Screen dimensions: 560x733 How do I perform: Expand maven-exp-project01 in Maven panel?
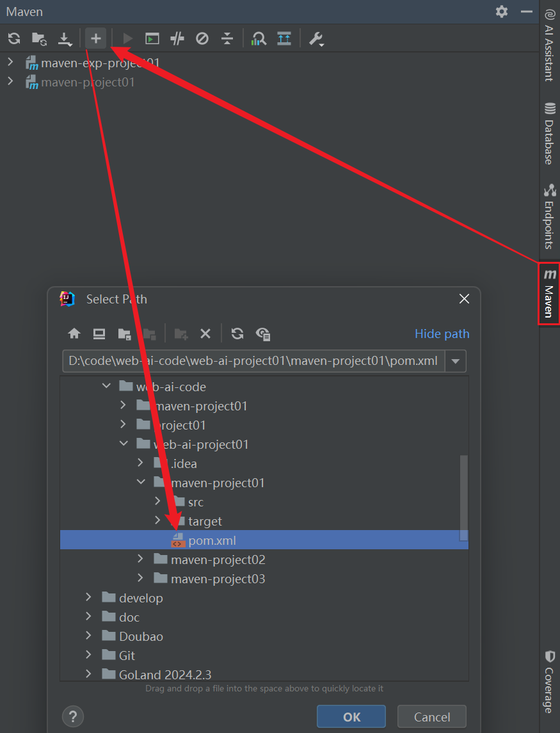click(10, 61)
